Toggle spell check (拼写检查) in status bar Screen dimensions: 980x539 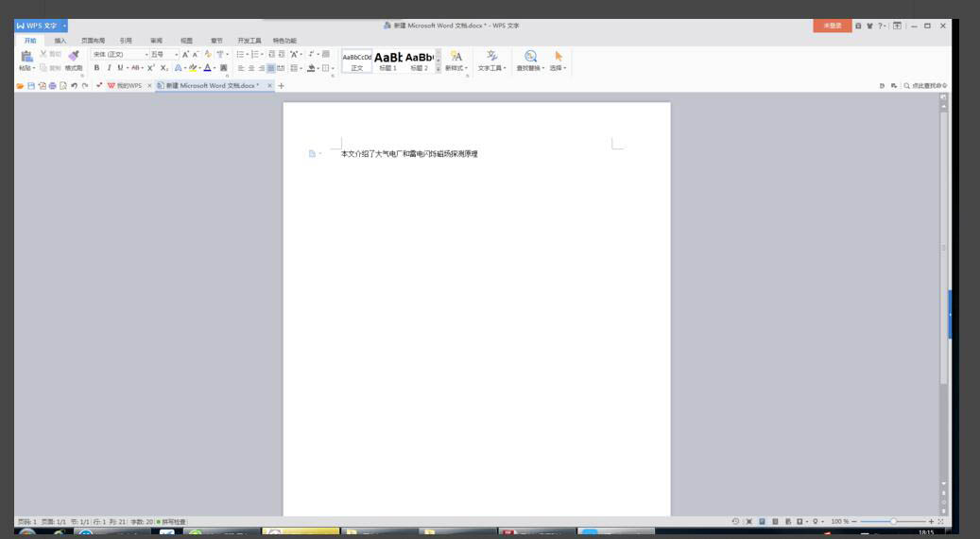(172, 522)
